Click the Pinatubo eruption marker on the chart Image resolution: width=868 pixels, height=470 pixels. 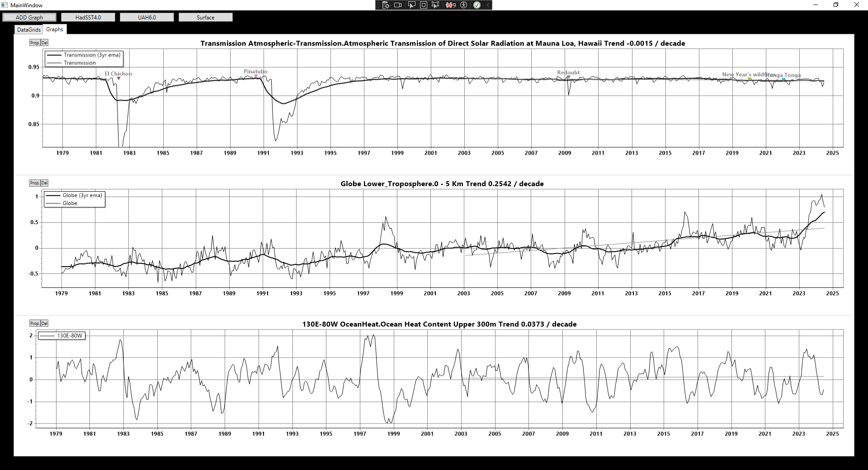pyautogui.click(x=256, y=76)
